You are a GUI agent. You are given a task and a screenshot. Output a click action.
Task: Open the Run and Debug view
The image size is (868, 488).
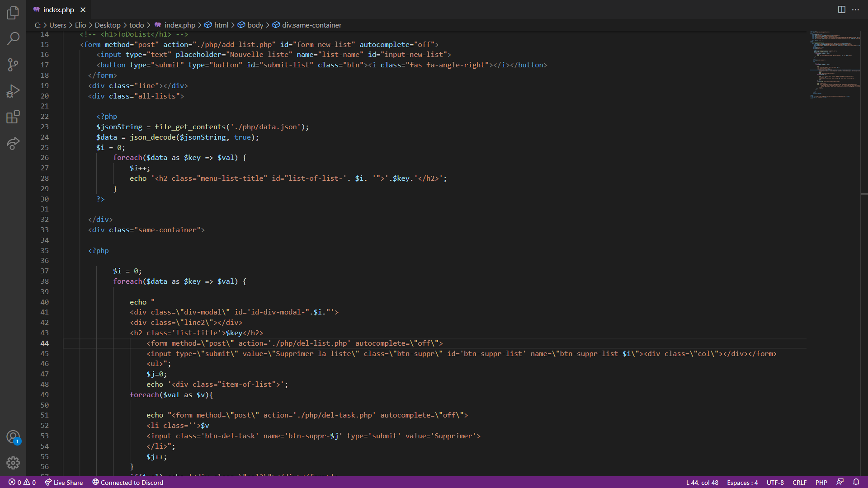[x=13, y=91]
